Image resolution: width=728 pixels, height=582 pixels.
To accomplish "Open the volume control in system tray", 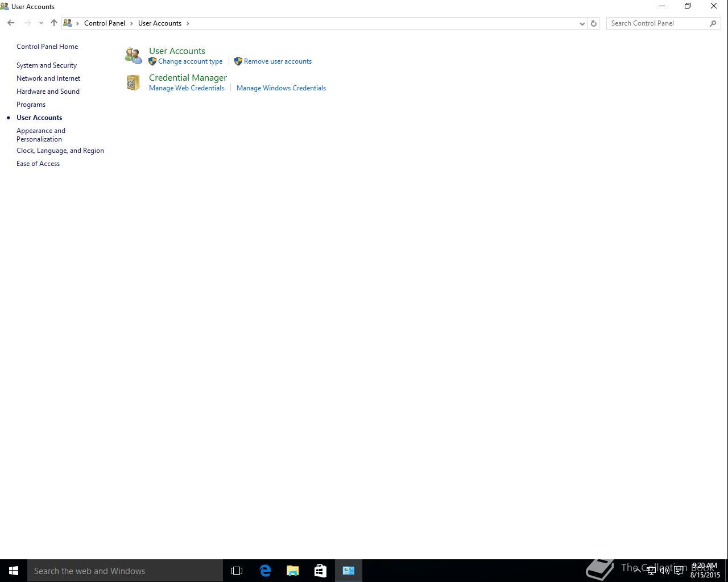I will coord(665,571).
